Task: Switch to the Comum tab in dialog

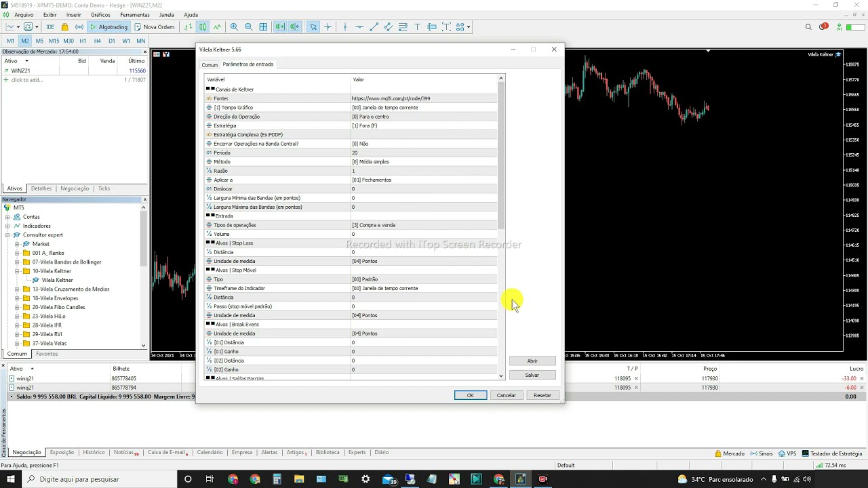Action: tap(210, 65)
